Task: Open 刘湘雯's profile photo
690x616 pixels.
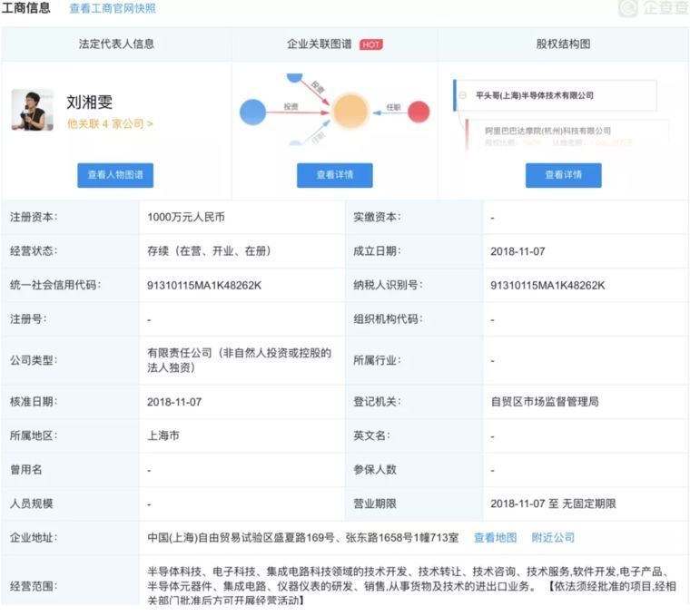Action: [x=32, y=110]
